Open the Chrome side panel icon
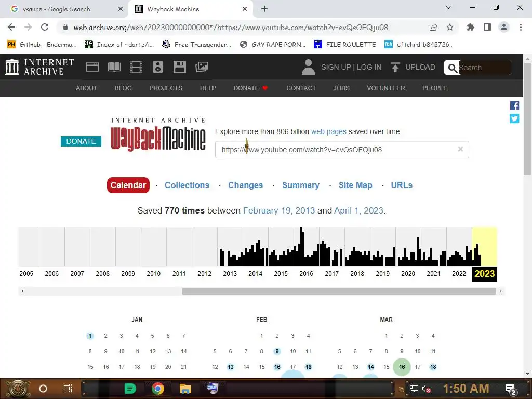The height and width of the screenshot is (399, 532). coord(487,27)
